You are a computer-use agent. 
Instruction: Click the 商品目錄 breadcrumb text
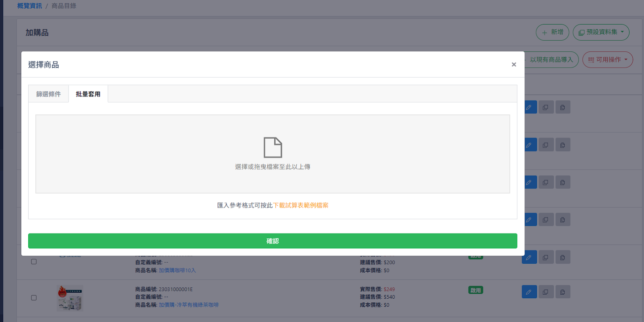point(64,6)
